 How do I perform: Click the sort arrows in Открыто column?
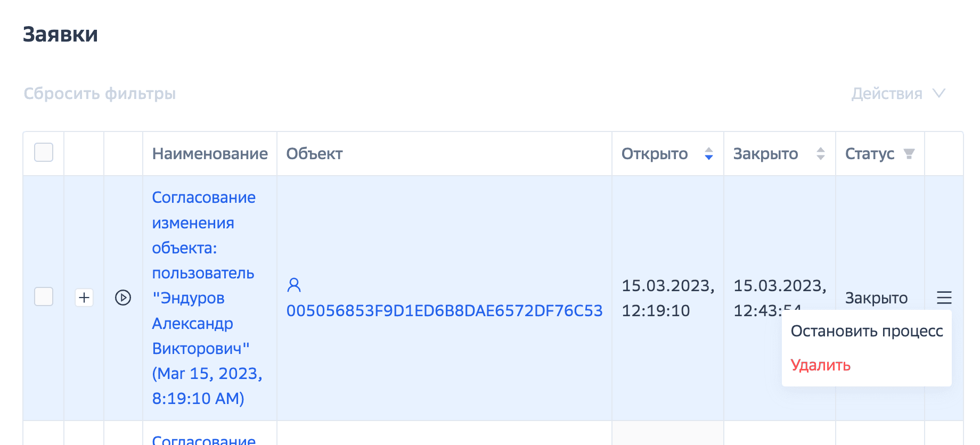[x=709, y=154]
